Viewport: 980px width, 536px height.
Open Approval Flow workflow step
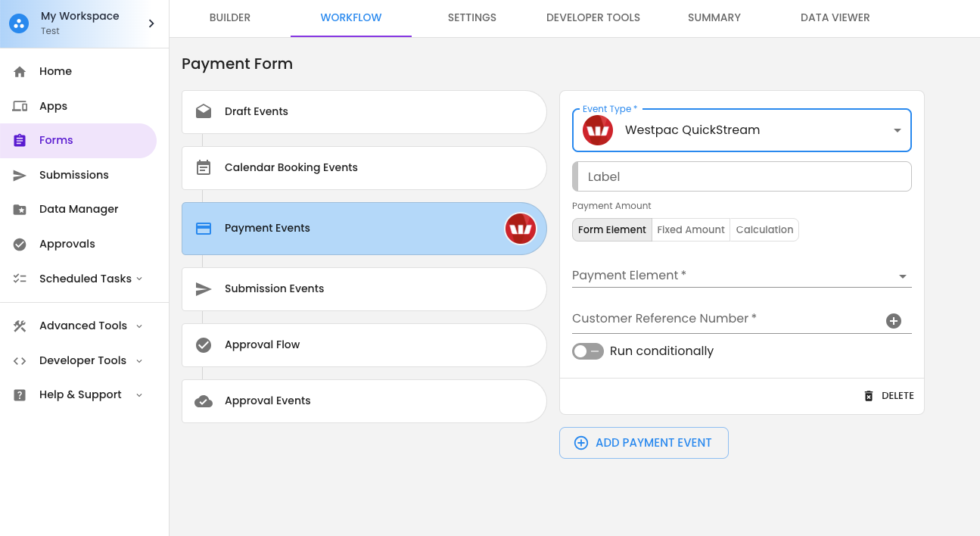tap(364, 345)
